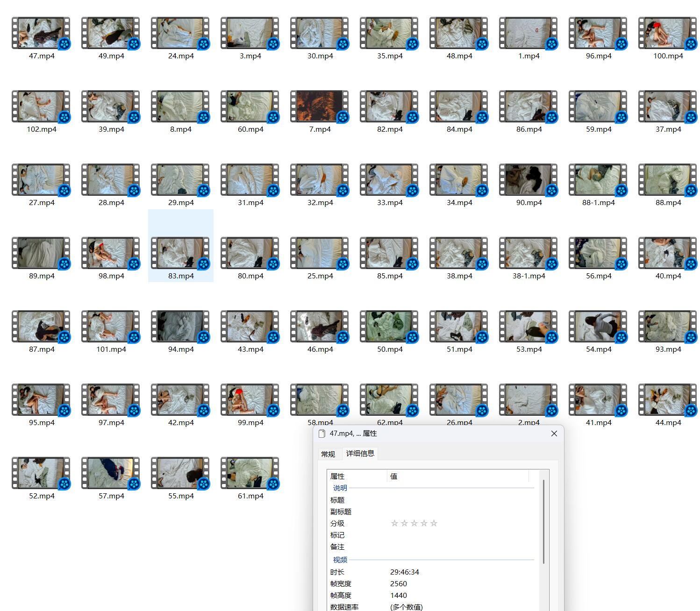
Task: Select the 47.mp4 video file icon
Action: coord(41,33)
